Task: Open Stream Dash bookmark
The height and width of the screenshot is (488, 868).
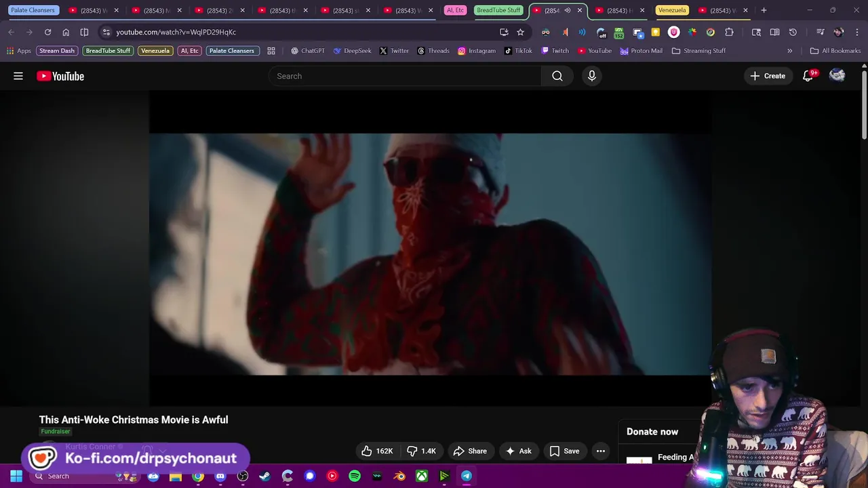Action: (57, 51)
